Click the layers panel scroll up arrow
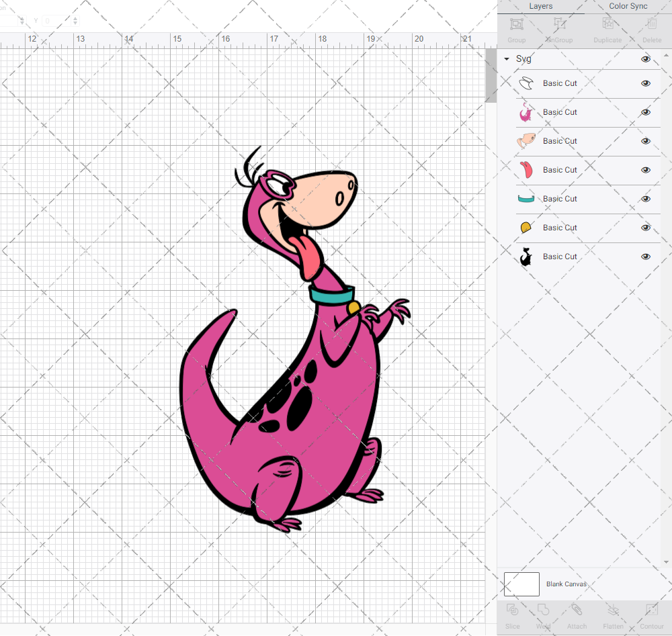672x636 pixels. tap(665, 56)
